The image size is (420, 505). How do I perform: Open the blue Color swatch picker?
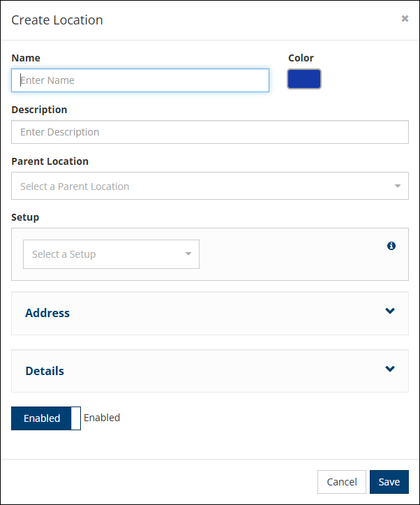click(304, 80)
